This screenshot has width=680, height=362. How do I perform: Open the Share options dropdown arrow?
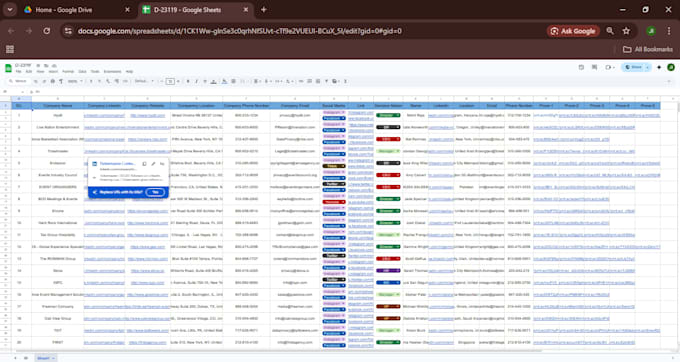pyautogui.click(x=647, y=67)
